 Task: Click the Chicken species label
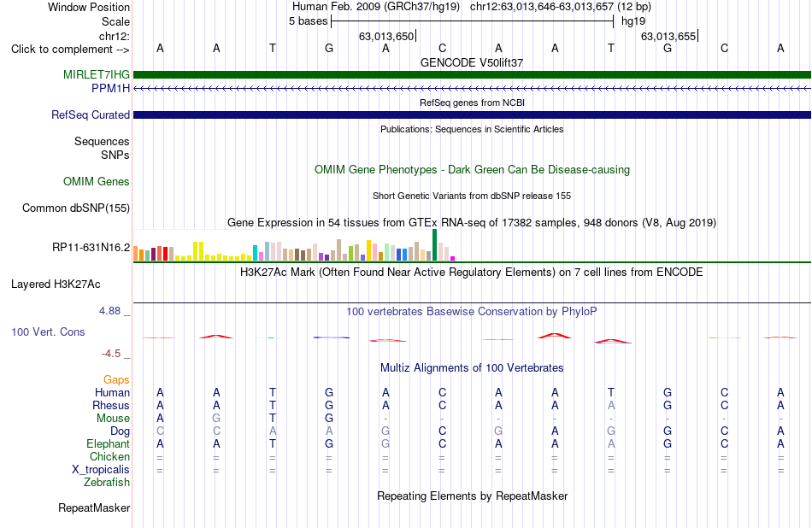(109, 457)
